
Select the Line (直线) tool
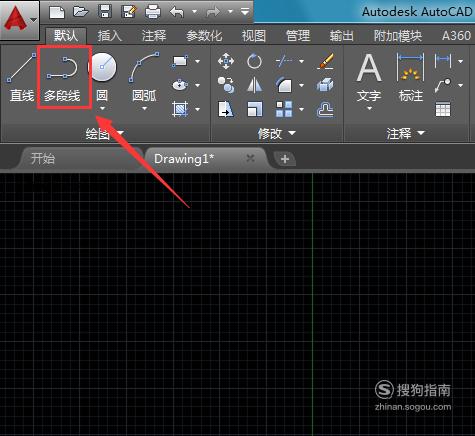[21, 77]
